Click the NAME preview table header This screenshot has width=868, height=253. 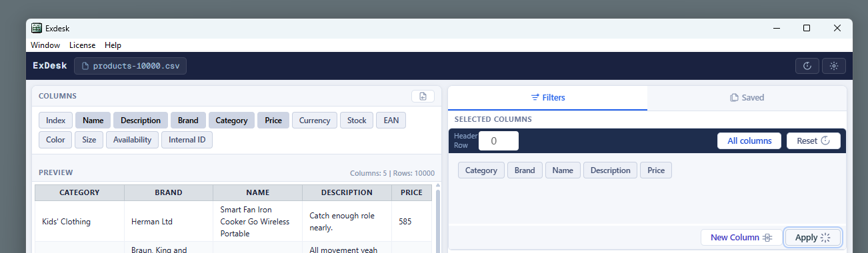pos(257,192)
